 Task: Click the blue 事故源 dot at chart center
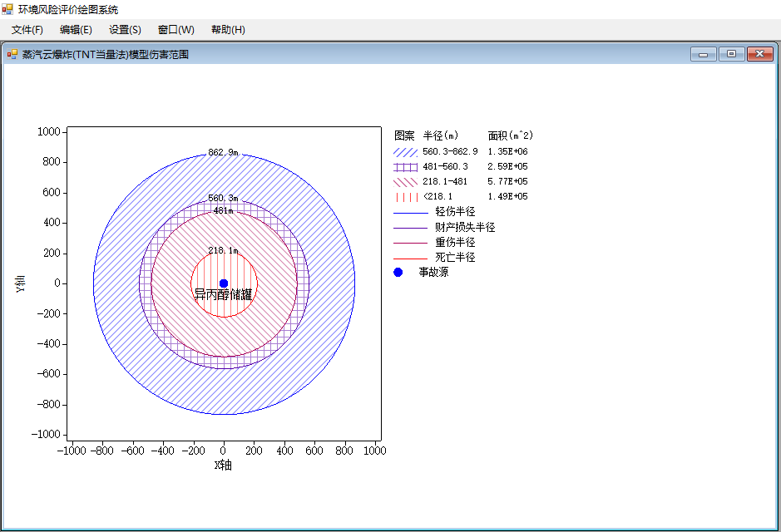click(224, 283)
